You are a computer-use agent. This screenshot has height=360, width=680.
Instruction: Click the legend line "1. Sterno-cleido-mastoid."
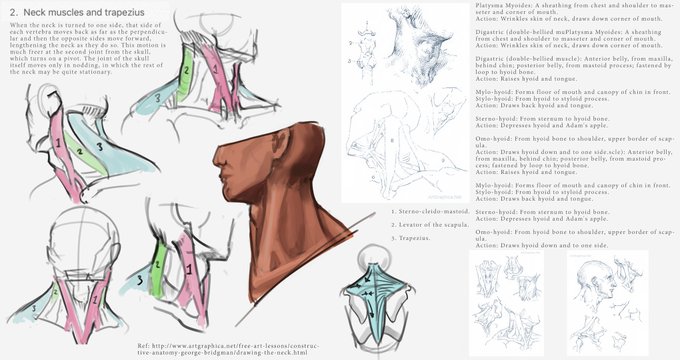click(x=430, y=212)
